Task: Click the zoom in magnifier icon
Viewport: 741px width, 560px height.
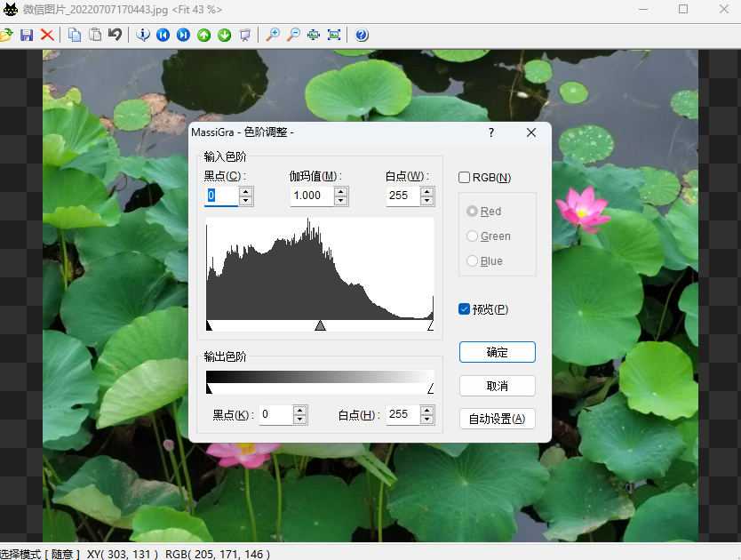Action: click(273, 35)
